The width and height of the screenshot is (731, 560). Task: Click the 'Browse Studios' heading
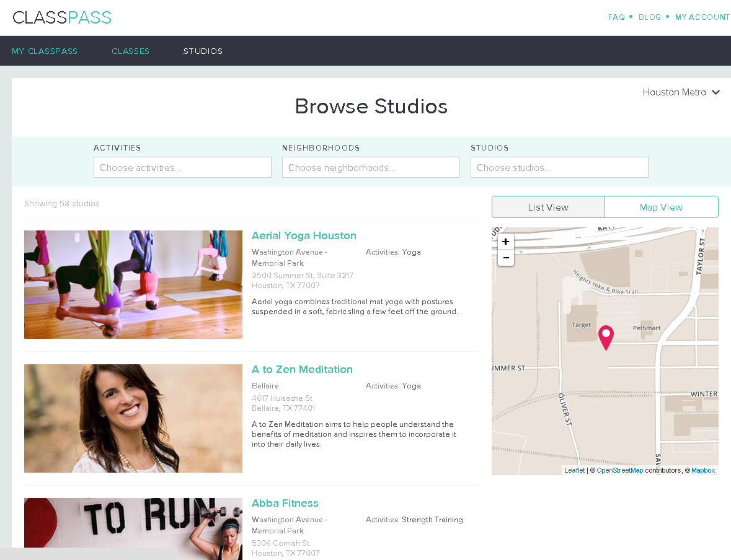[371, 106]
